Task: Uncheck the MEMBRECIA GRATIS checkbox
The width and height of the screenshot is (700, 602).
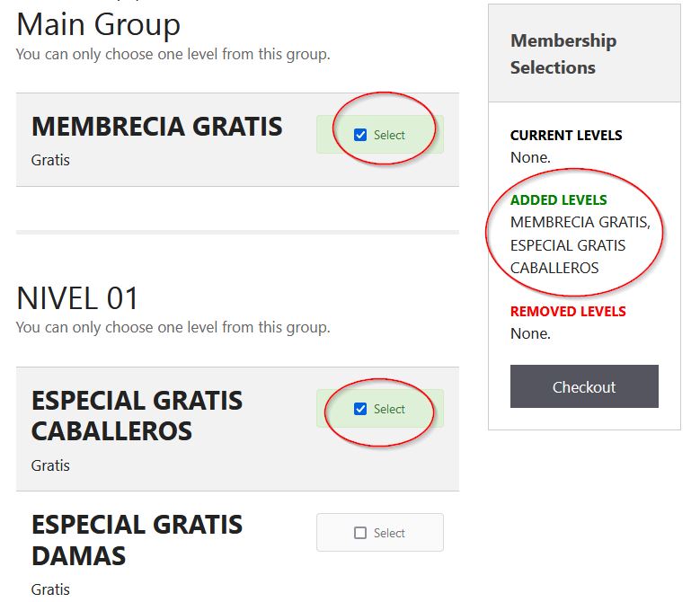Action: [x=360, y=135]
